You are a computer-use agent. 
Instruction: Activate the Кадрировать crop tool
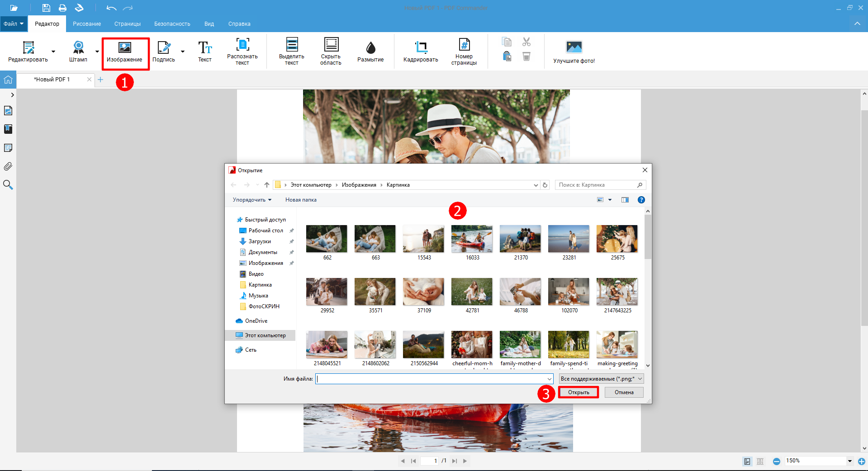(x=420, y=52)
